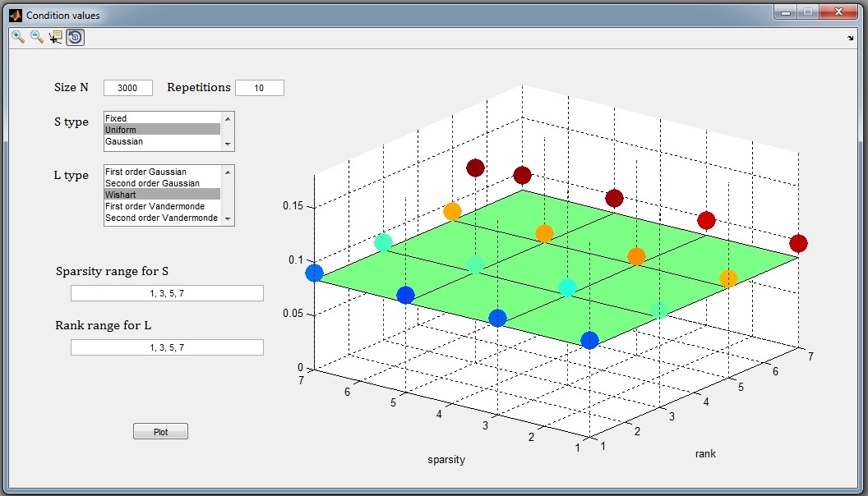Click the MATLAB logo in title bar
The height and width of the screenshot is (496, 868).
[15, 15]
